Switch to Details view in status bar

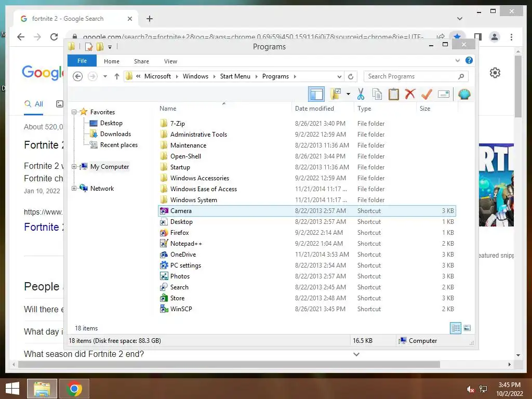tap(456, 328)
